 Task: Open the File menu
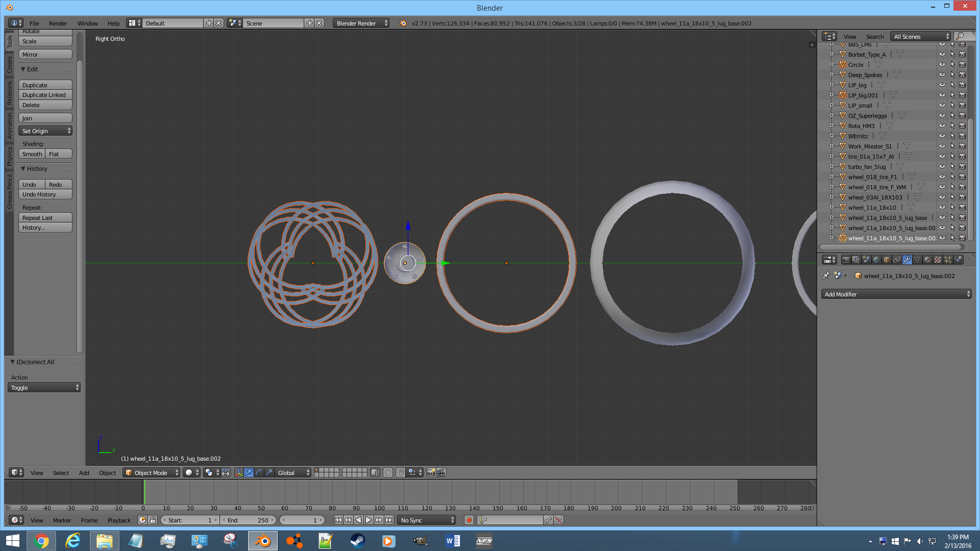point(34,23)
